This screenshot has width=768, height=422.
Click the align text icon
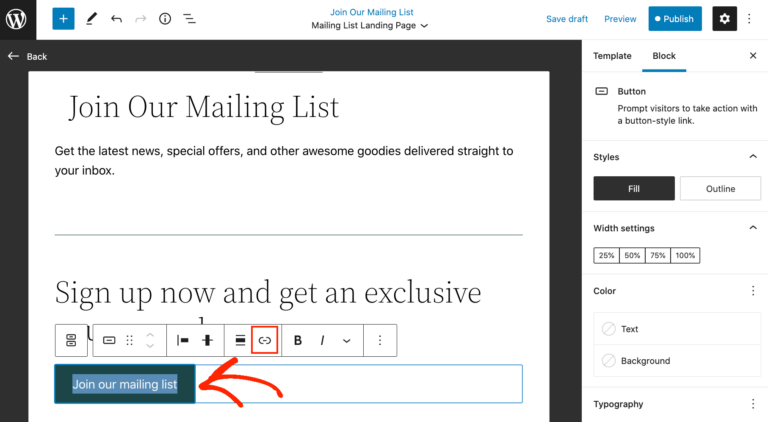coord(240,340)
